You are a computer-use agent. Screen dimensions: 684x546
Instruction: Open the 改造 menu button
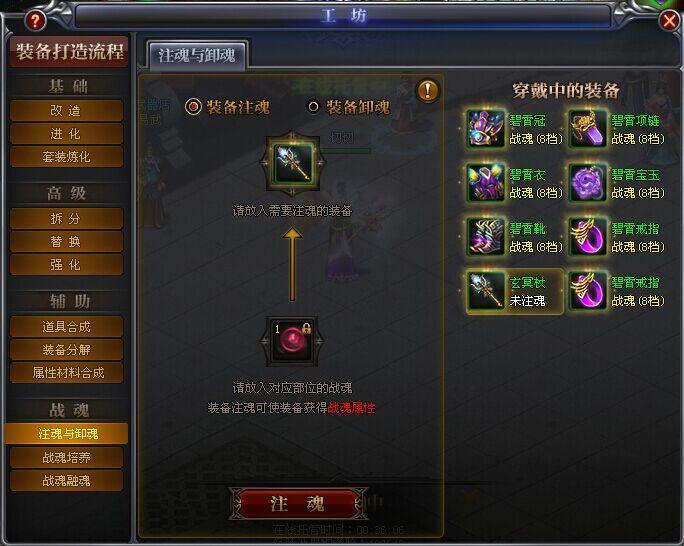[66, 110]
